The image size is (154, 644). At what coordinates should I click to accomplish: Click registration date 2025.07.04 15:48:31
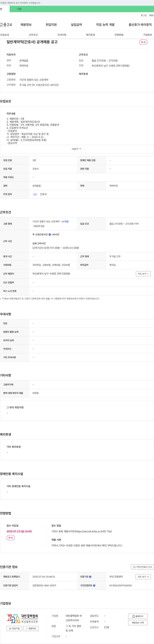click(44, 577)
